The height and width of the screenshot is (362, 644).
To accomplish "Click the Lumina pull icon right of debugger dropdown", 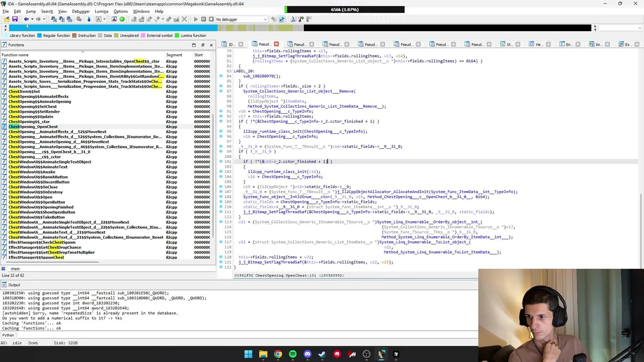I will pyautogui.click(x=274, y=19).
